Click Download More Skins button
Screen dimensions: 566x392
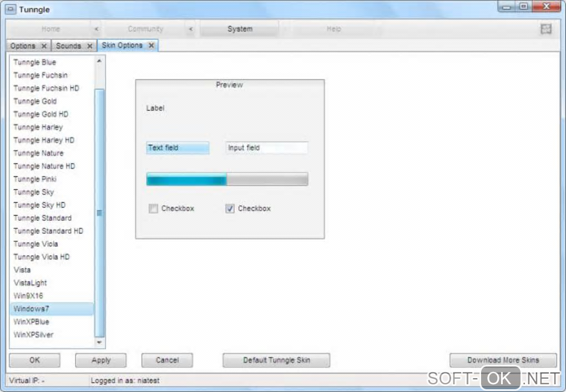[x=503, y=360]
